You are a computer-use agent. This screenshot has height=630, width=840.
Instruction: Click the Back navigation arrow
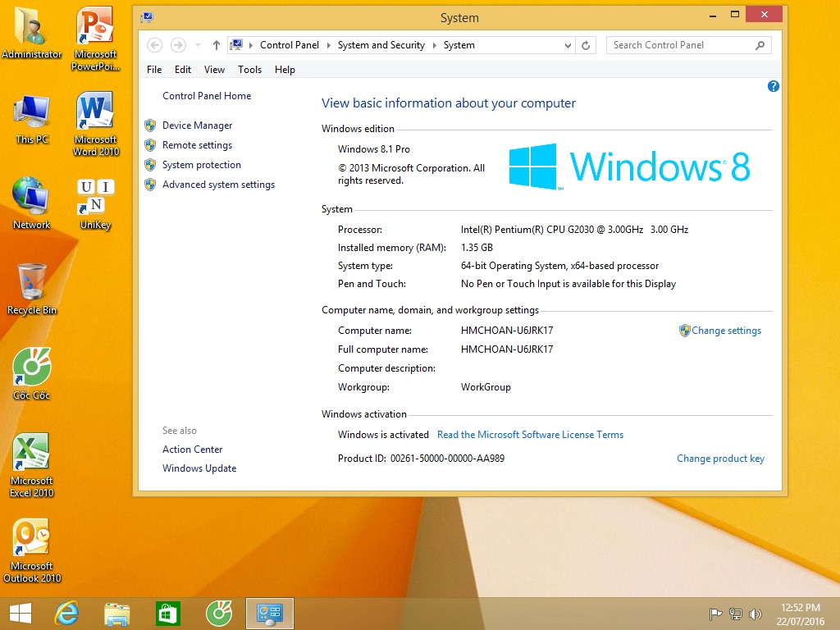154,45
